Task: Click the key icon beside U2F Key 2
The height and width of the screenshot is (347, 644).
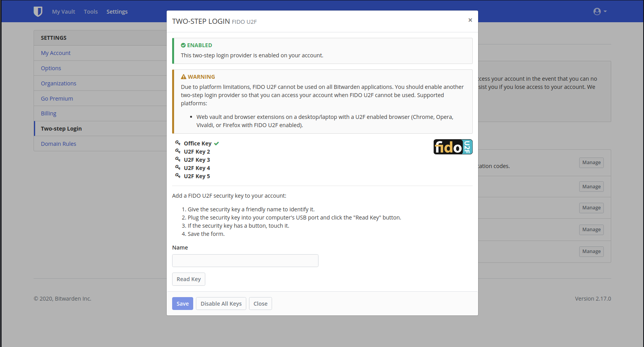Action: coord(178,151)
